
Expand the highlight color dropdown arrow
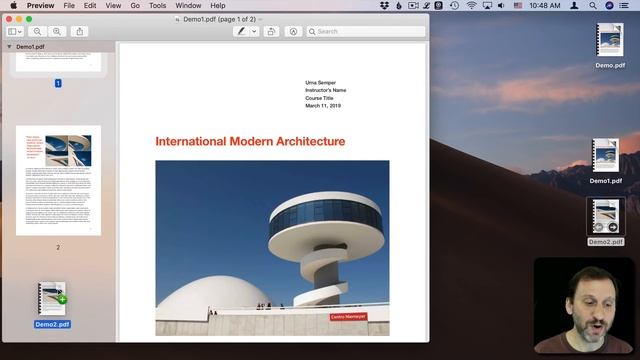point(254,31)
